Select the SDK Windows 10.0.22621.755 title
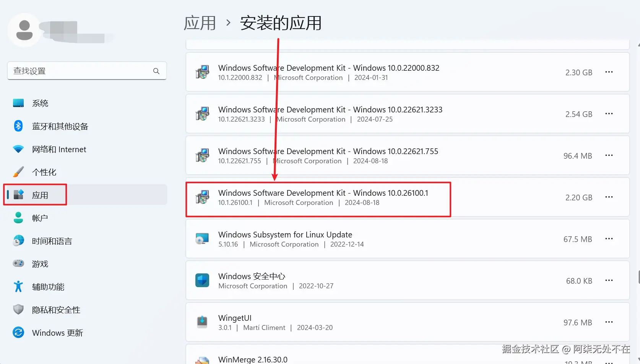Viewport: 640px width, 364px height. pyautogui.click(x=328, y=151)
